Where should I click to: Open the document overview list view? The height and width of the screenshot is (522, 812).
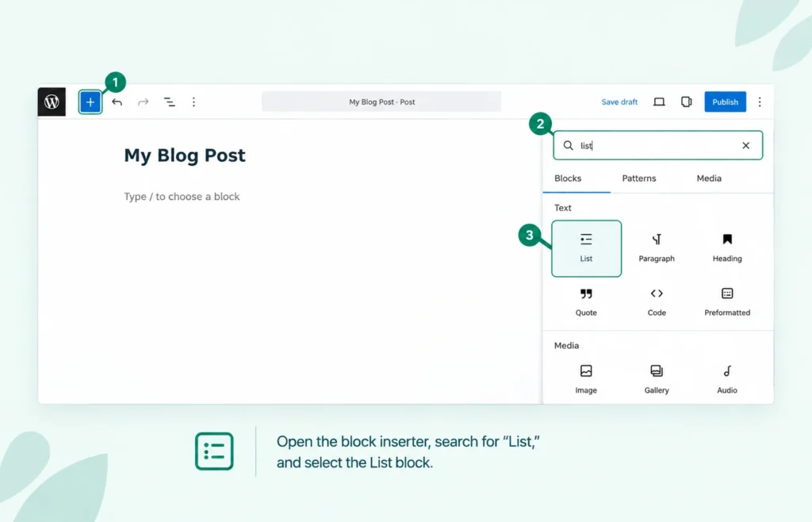(x=170, y=102)
